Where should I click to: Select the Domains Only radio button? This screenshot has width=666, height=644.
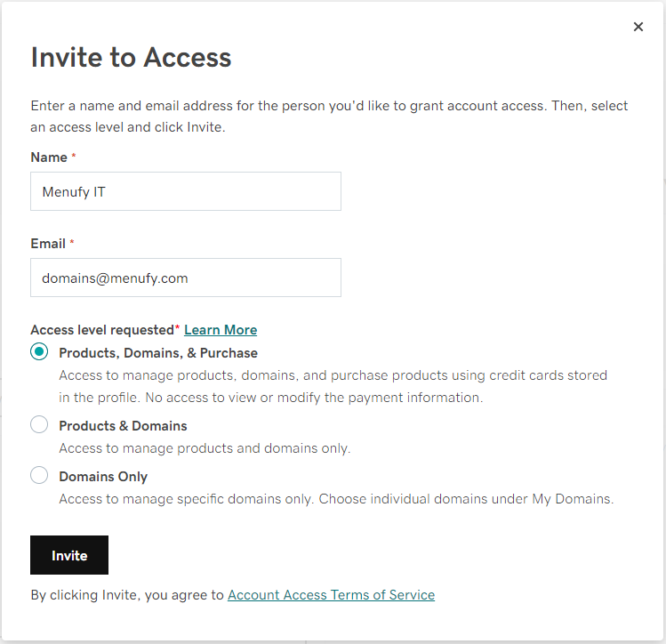pyautogui.click(x=39, y=475)
